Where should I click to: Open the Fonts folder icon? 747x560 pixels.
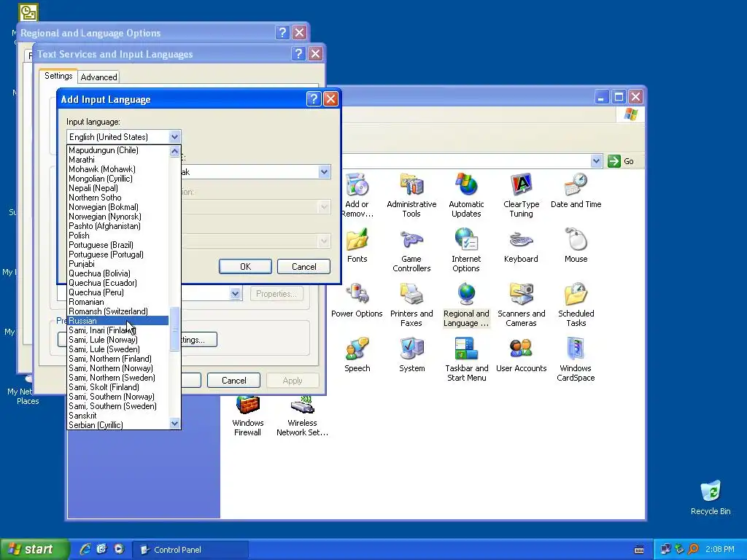click(357, 239)
